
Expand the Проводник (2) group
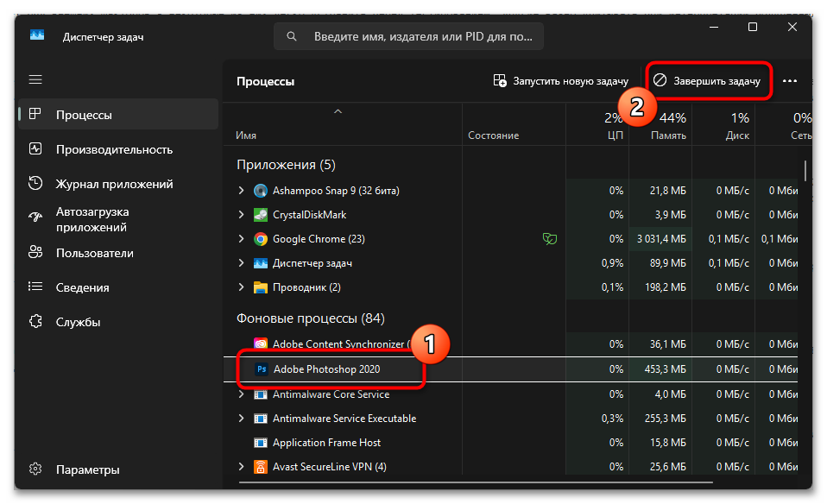242,287
